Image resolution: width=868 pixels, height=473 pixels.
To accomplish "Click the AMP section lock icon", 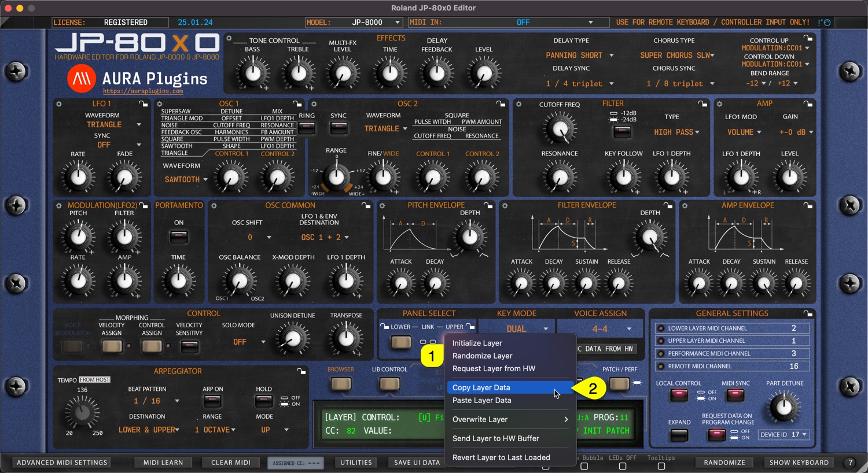I will point(808,104).
